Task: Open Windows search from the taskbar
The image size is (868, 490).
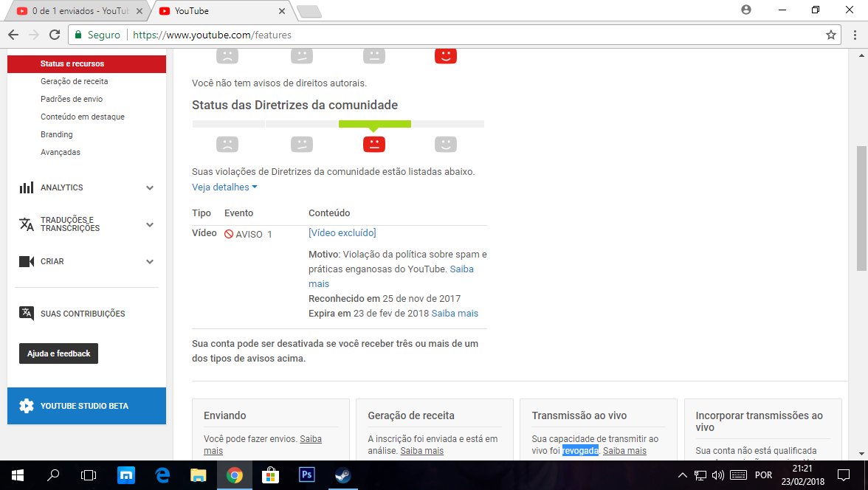Action: coord(53,475)
